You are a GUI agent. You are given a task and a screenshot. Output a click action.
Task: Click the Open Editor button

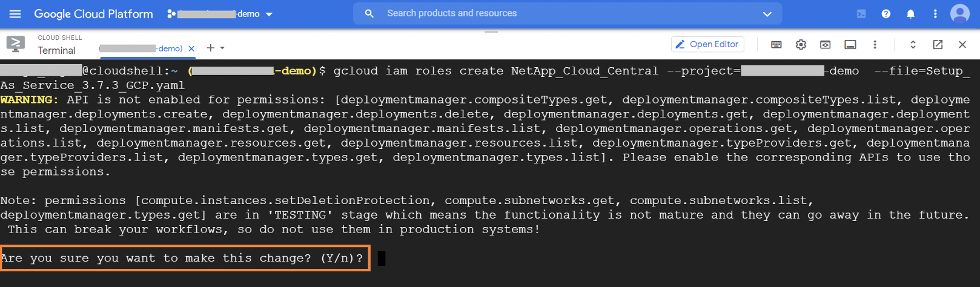point(707,44)
